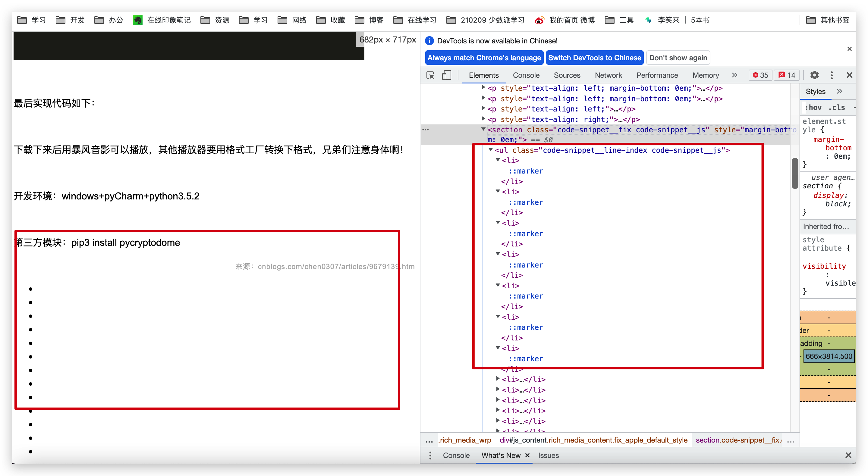Toggle the .cls class editor
The height and width of the screenshot is (476, 868).
pos(837,108)
